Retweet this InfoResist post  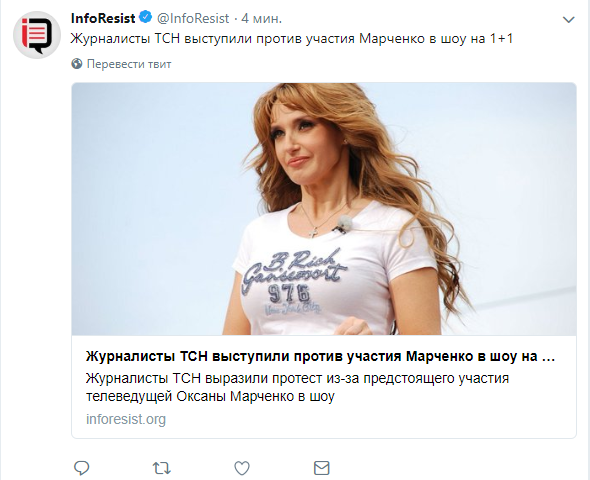point(162,468)
